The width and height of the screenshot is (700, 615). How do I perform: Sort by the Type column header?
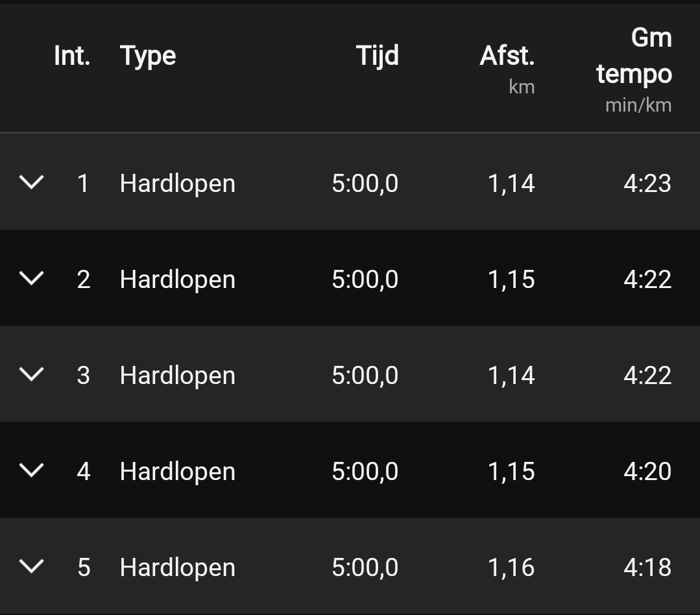coord(148,56)
